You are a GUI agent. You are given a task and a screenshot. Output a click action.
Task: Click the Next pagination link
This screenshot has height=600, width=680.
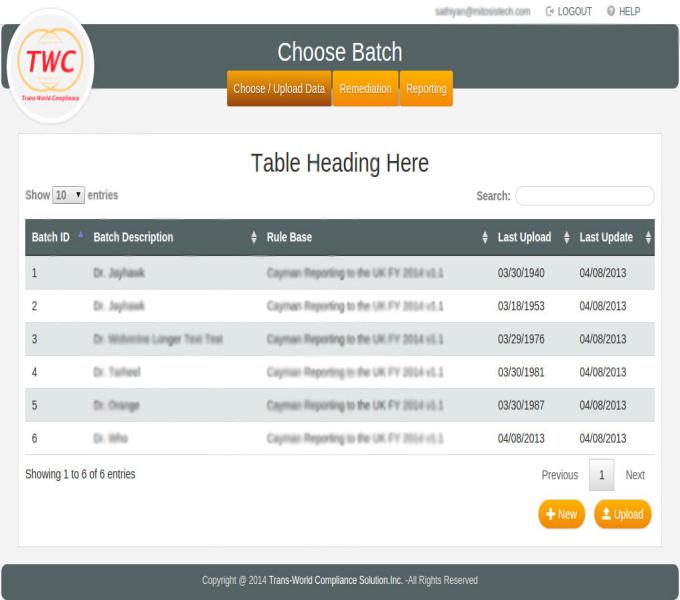[634, 475]
